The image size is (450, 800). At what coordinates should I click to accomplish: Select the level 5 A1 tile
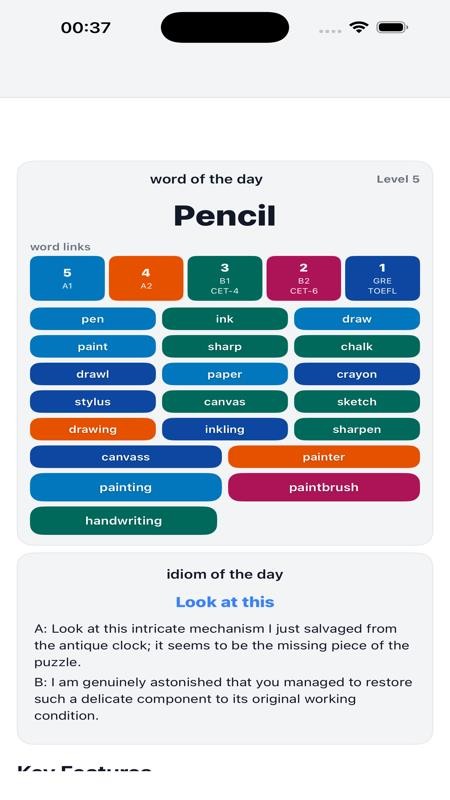[67, 278]
